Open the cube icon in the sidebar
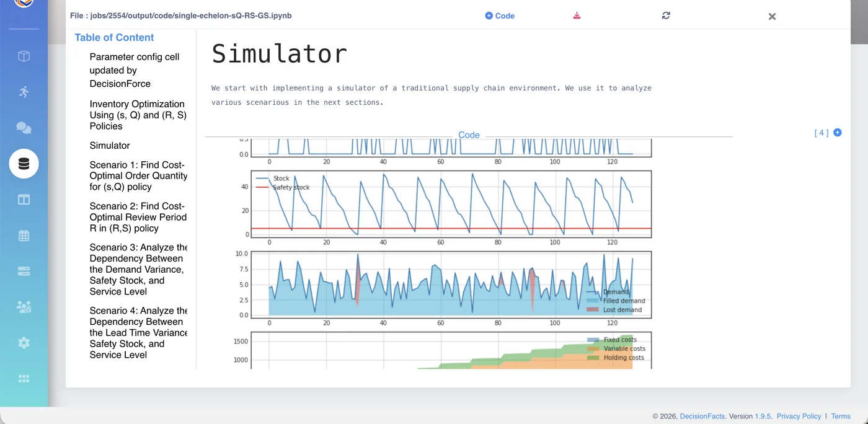The image size is (868, 424). click(24, 56)
